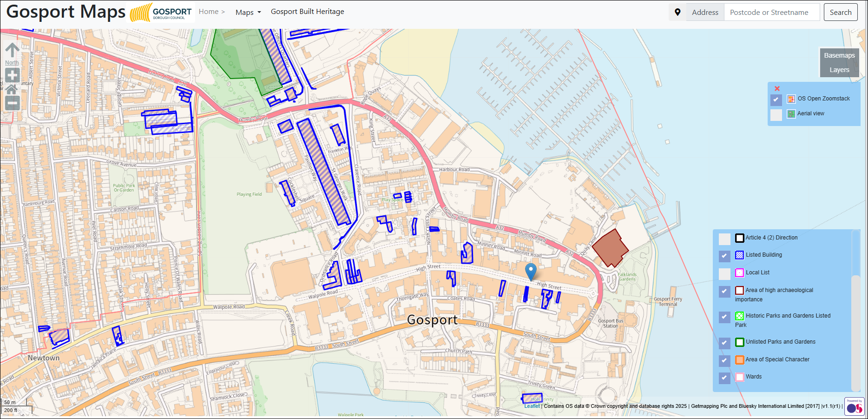The image size is (868, 419).
Task: Click the Postcode or Streetname field
Action: (771, 13)
